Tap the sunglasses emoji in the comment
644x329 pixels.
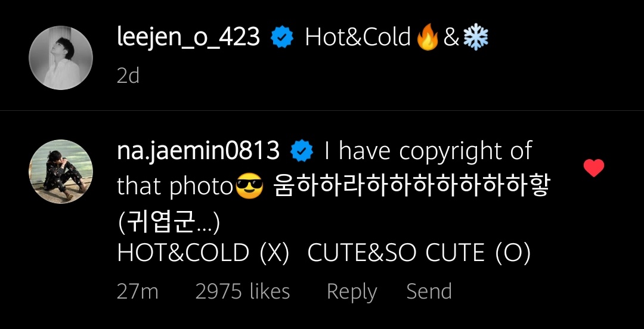coord(249,186)
